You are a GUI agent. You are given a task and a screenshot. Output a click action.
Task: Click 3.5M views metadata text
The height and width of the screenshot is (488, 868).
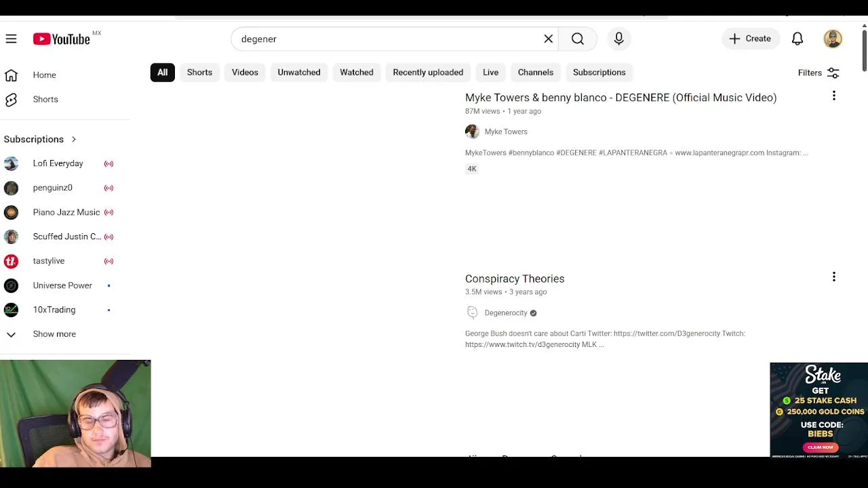click(484, 292)
